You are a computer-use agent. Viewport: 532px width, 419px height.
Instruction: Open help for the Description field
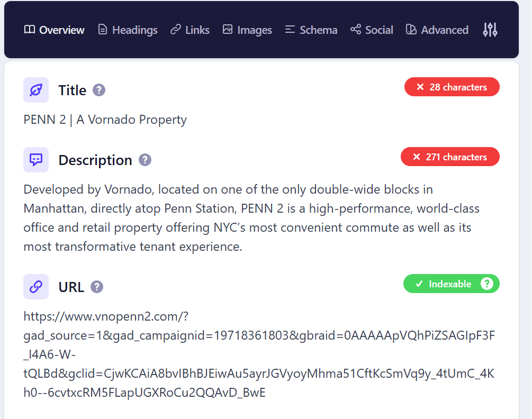click(145, 160)
